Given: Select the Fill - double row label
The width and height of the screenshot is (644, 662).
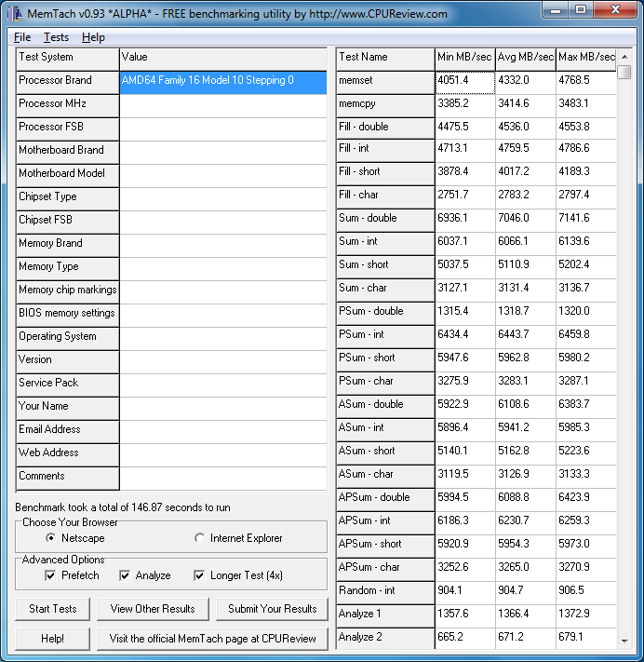Looking at the screenshot, I should pyautogui.click(x=385, y=128).
